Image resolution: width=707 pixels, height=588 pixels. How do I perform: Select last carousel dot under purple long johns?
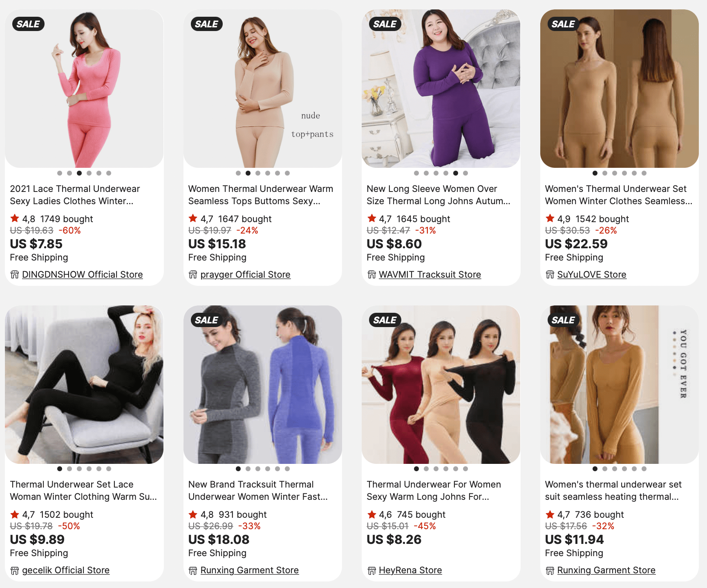465,173
